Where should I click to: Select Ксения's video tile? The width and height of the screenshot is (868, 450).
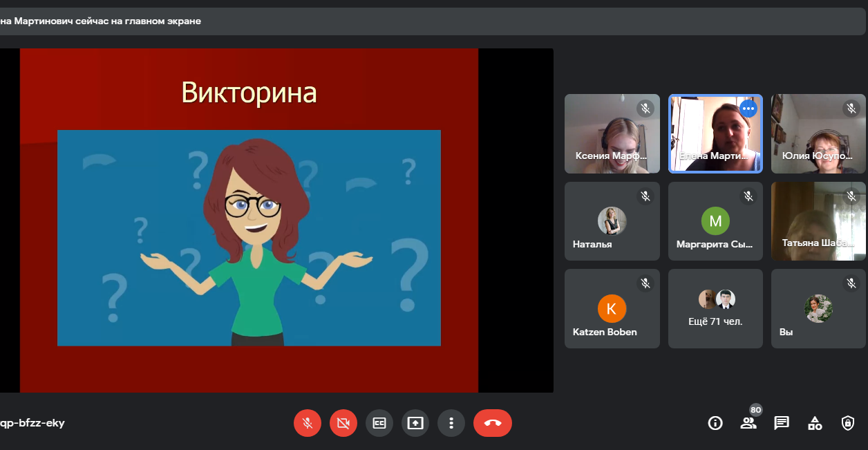(x=612, y=133)
